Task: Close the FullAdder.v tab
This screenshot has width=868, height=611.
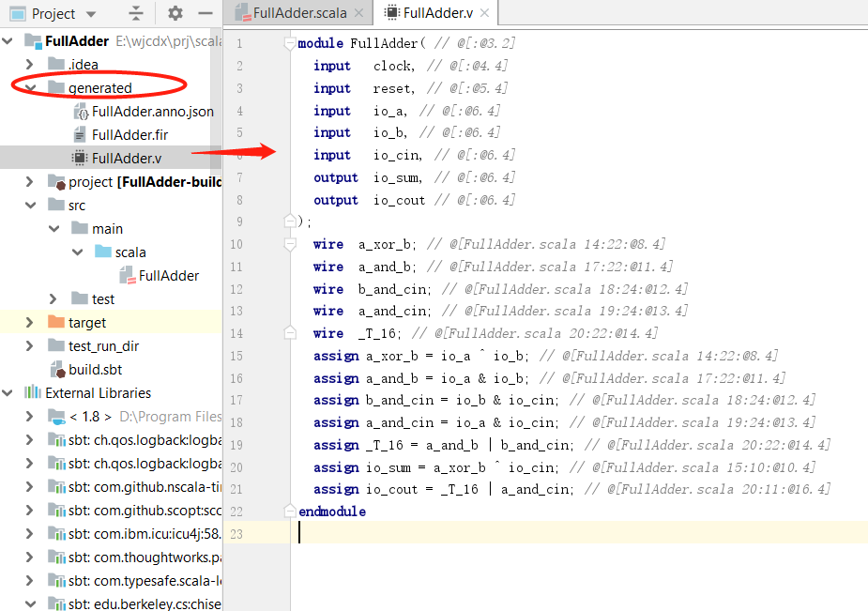Action: tap(484, 13)
